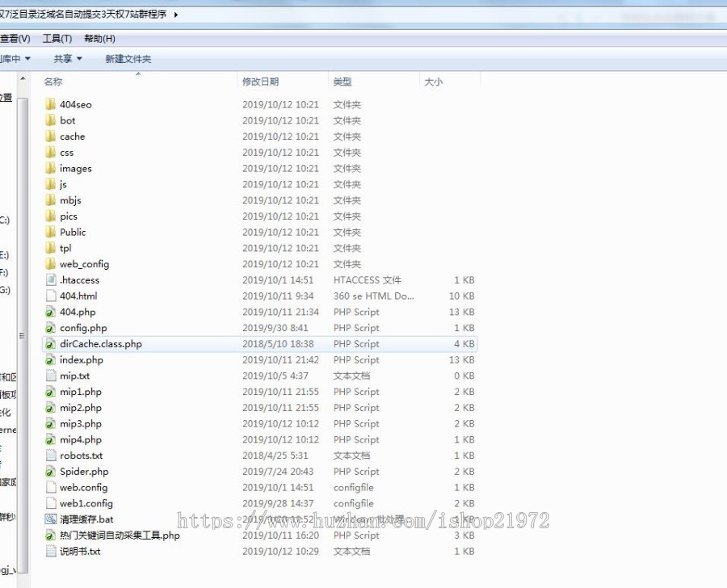Image resolution: width=727 pixels, height=588 pixels.
Task: Select the mip2.php file name
Action: [81, 408]
